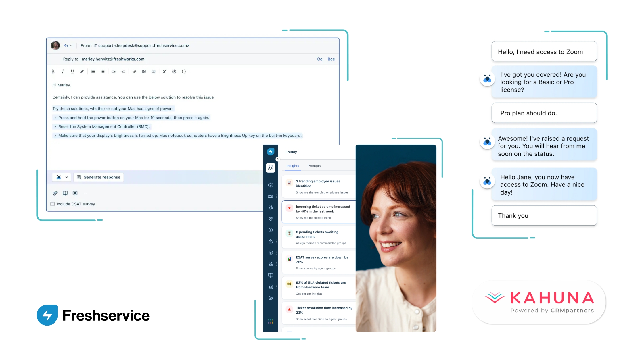The width and height of the screenshot is (644, 362).
Task: Expand the Tickets submenu dots
Action: pyautogui.click(x=277, y=196)
